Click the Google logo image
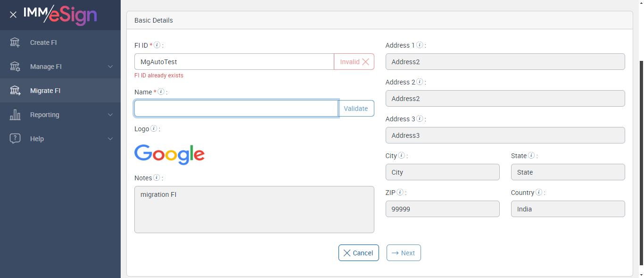The width and height of the screenshot is (644, 278). pyautogui.click(x=169, y=154)
